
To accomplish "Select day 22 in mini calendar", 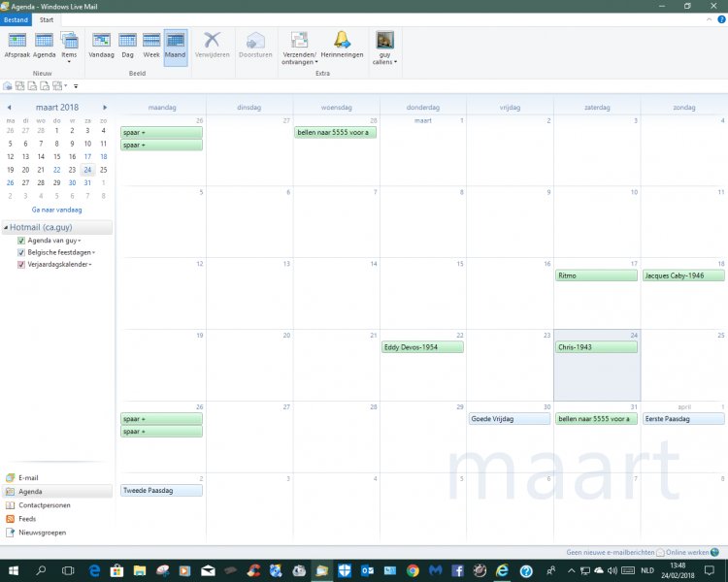I will tap(56, 170).
